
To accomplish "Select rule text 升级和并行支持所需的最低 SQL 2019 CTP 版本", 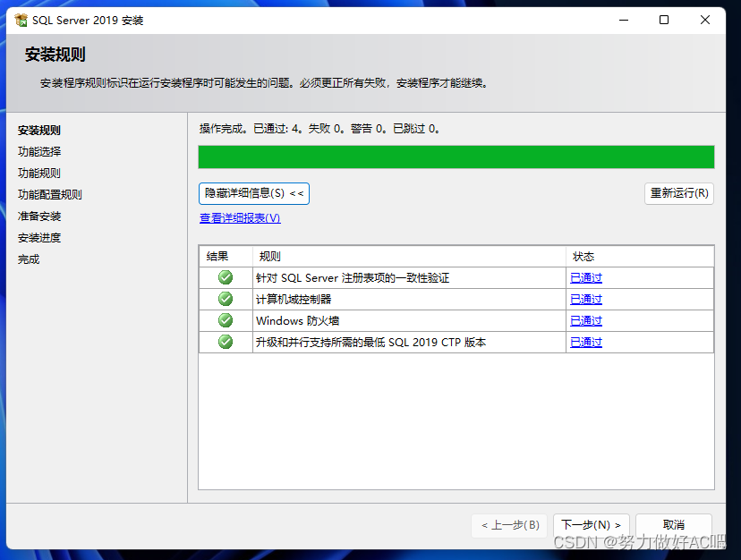I will (371, 342).
